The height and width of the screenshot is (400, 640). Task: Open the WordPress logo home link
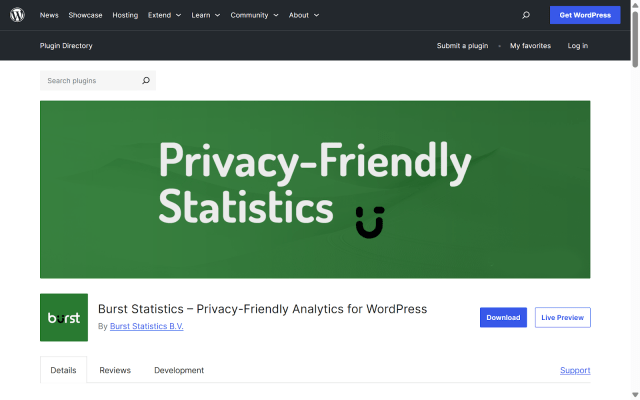17,15
